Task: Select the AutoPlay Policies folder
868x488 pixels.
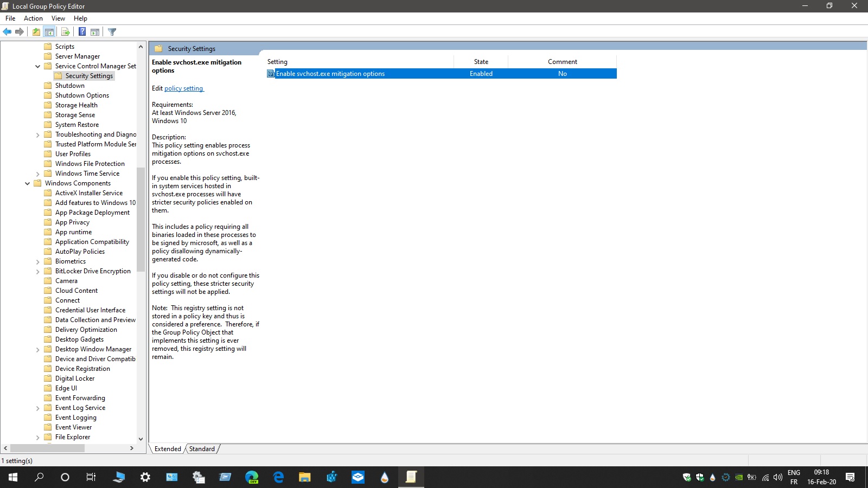Action: click(x=80, y=252)
